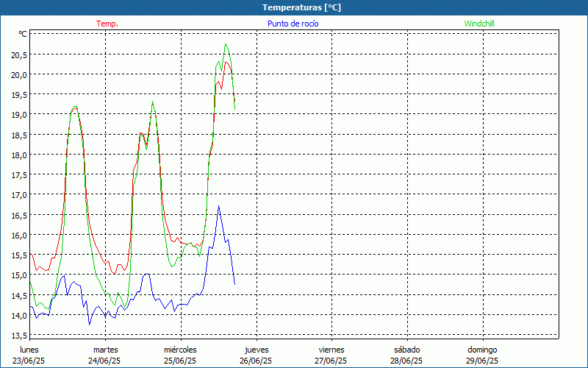Select the blue 'Punto de rocío' legend label

tap(293, 24)
